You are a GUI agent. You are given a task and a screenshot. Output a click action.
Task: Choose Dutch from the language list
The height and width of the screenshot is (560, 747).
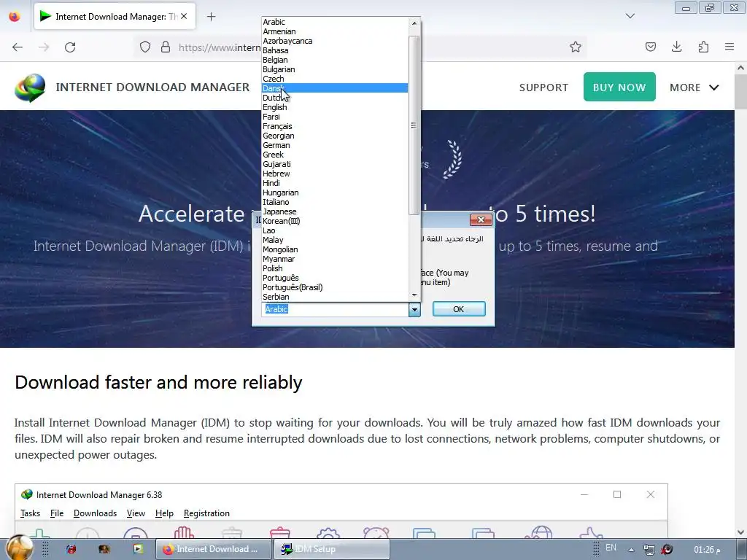335,98
